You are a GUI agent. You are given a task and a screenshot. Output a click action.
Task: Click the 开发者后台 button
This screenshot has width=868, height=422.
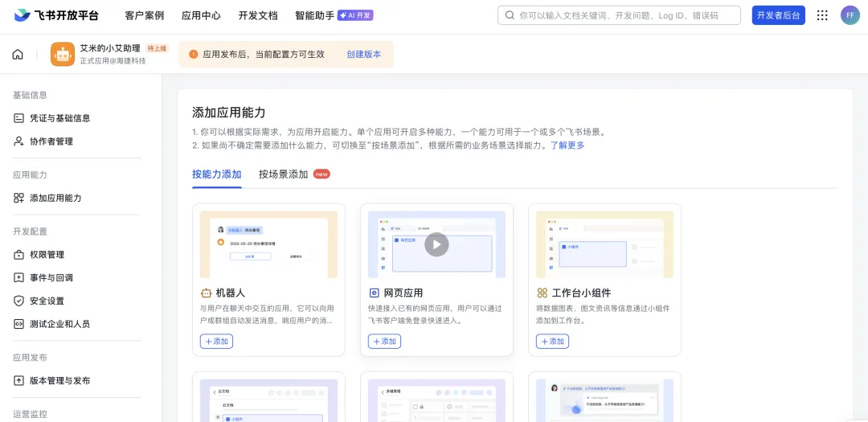[x=778, y=15]
